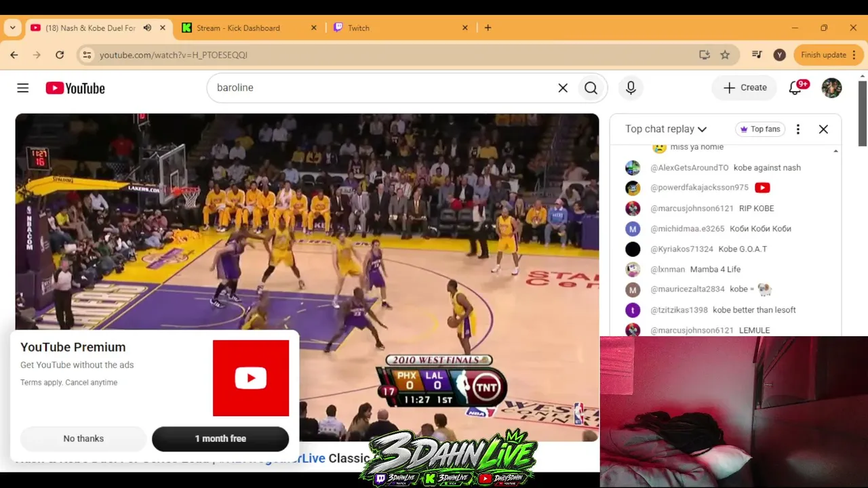Viewport: 868px width, 488px height.
Task: Click the "kobe against nash" message
Action: [x=767, y=168]
